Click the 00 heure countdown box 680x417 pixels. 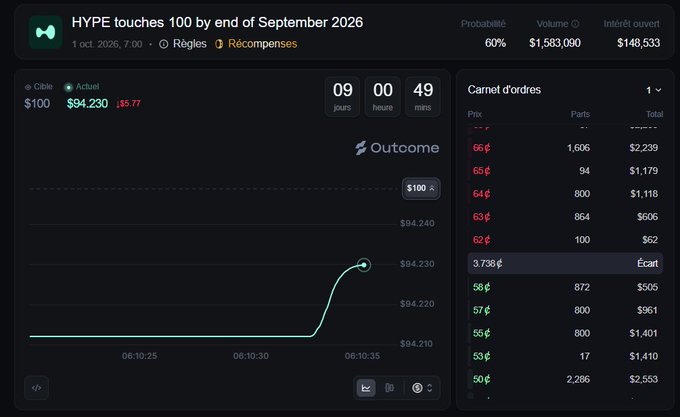[x=382, y=97]
